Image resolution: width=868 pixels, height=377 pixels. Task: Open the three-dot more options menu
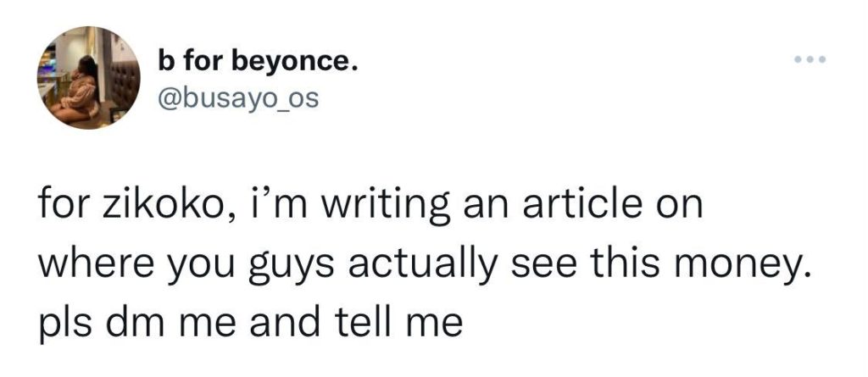click(810, 62)
